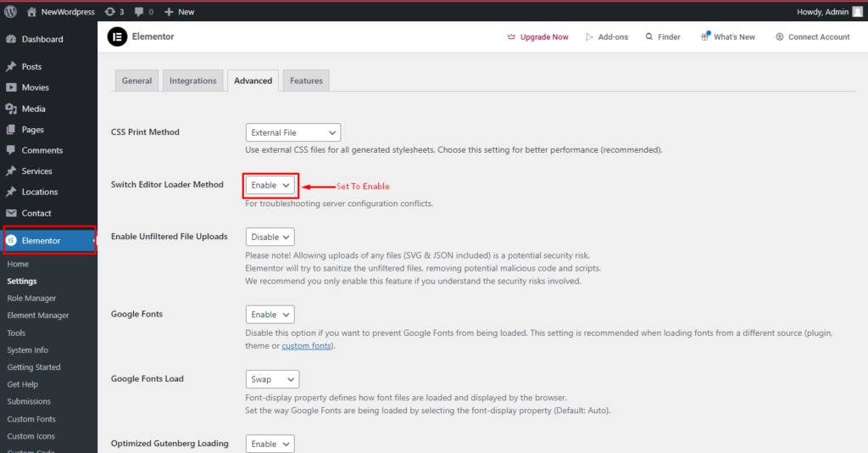The height and width of the screenshot is (453, 868).
Task: Click the custom fonts link
Action: 307,345
